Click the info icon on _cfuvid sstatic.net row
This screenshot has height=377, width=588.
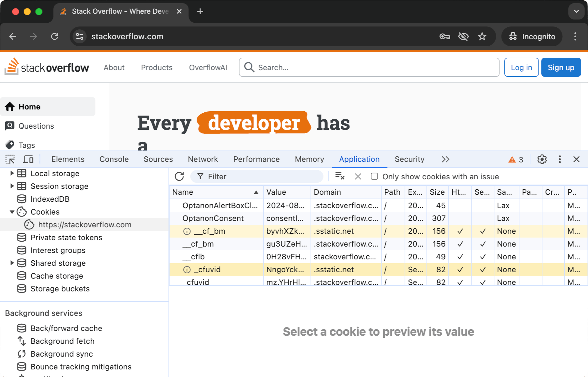(187, 270)
